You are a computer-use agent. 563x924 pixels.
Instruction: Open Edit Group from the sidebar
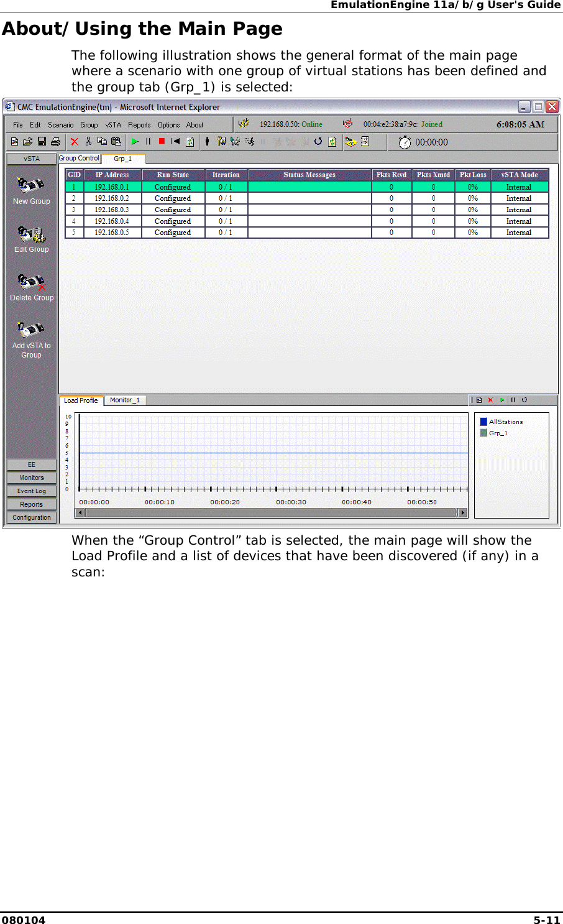click(x=31, y=235)
